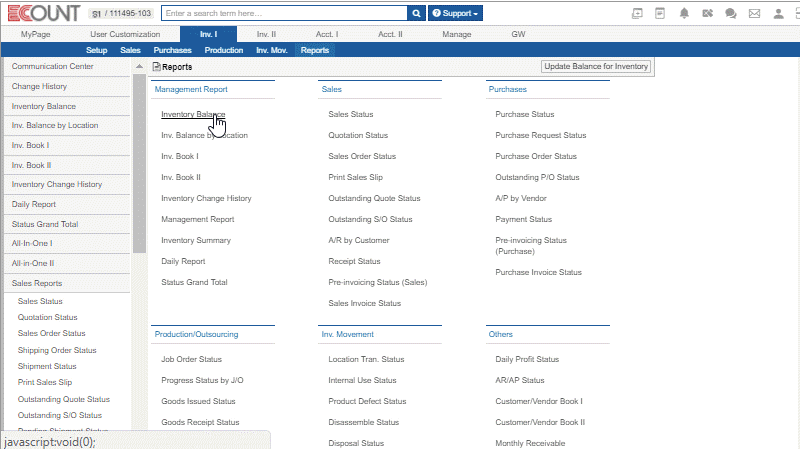Open Location Tran. Status report

(366, 359)
